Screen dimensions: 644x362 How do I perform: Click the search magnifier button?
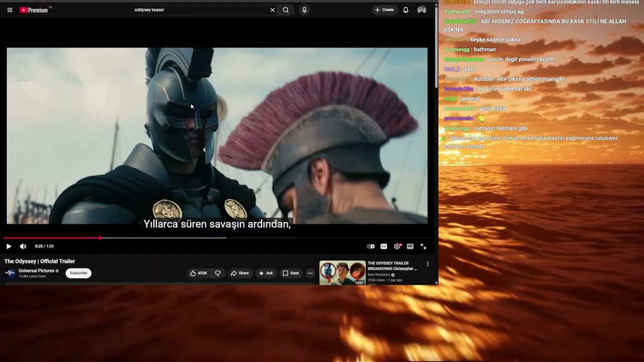[286, 10]
